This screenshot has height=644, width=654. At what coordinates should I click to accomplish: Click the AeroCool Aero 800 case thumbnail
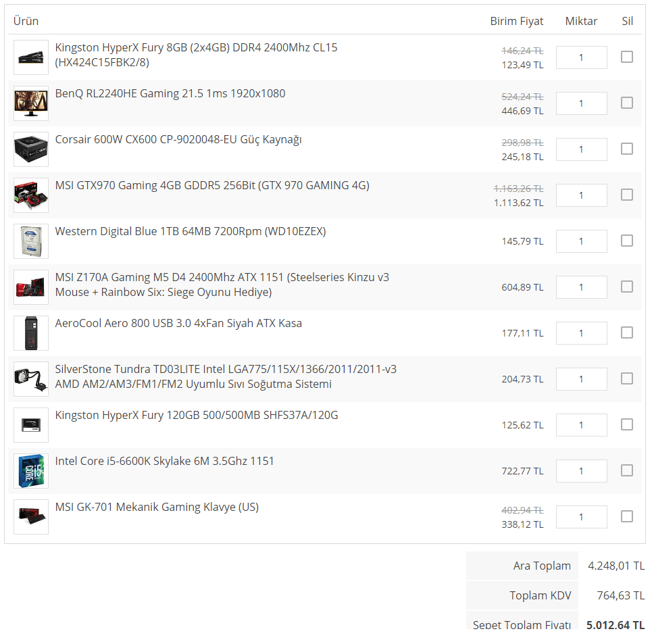click(30, 332)
